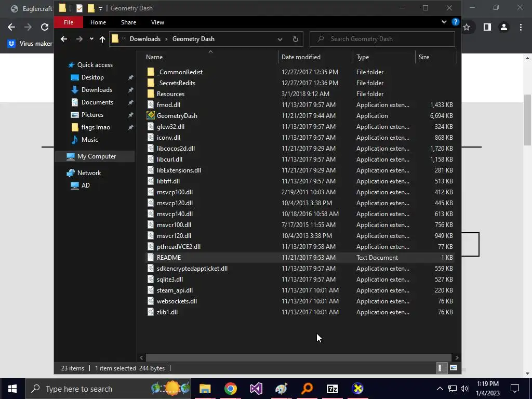This screenshot has width=532, height=399.
Task: Select the README text document icon
Action: point(151,258)
